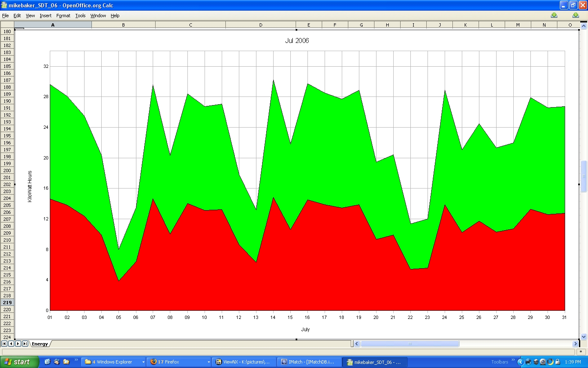This screenshot has height=368, width=588.
Task: Click the webcam icon in the system tray
Action: coord(543,362)
